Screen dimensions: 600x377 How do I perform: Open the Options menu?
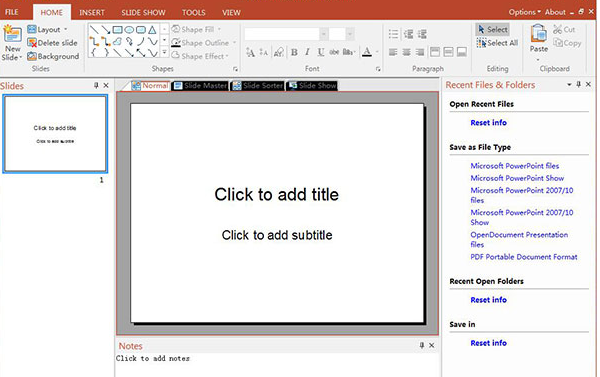pos(525,12)
